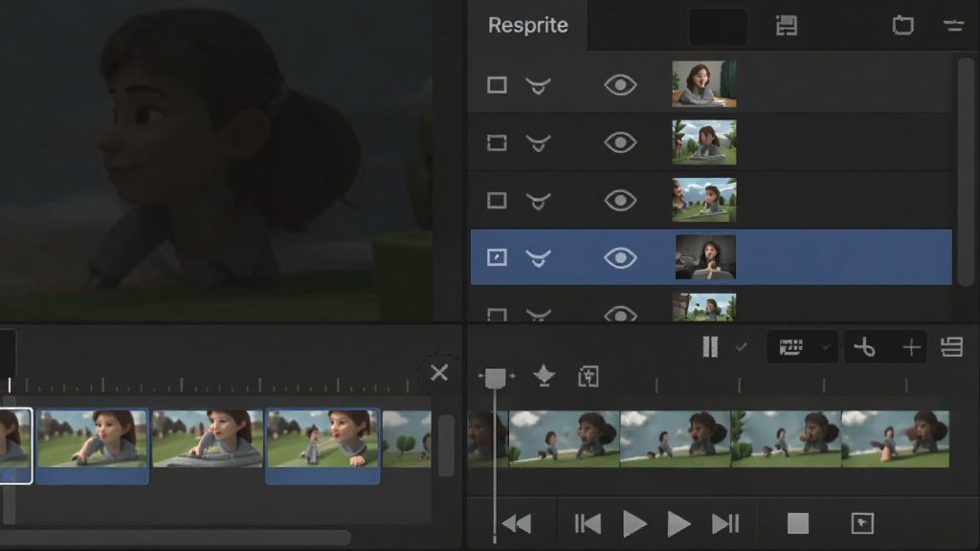Click the checkmark beside the pause icon

pyautogui.click(x=742, y=346)
